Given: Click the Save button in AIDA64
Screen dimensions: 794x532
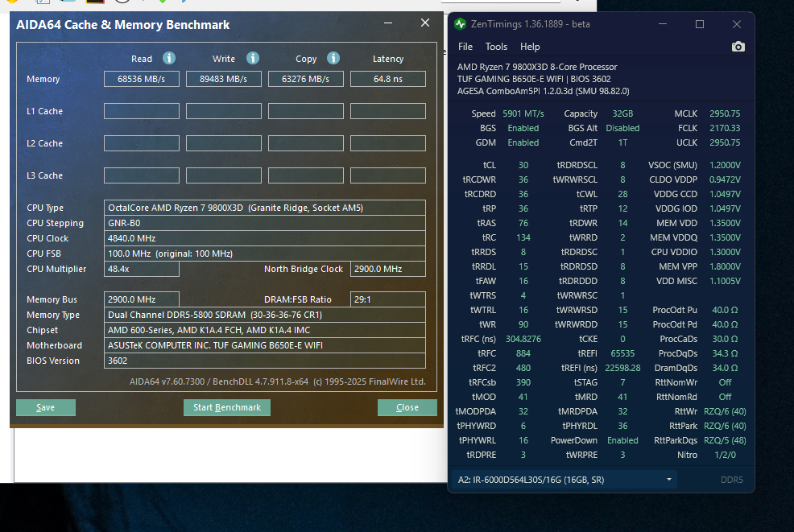Looking at the screenshot, I should [46, 407].
